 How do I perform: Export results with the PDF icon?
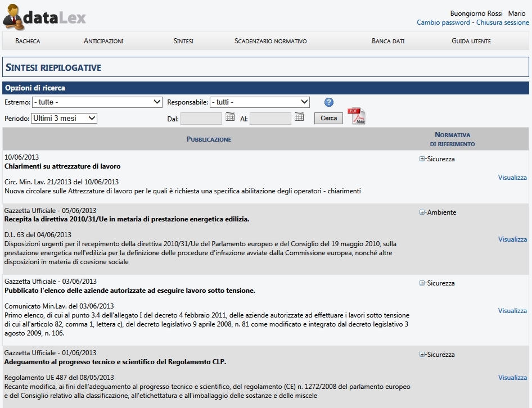pyautogui.click(x=356, y=116)
